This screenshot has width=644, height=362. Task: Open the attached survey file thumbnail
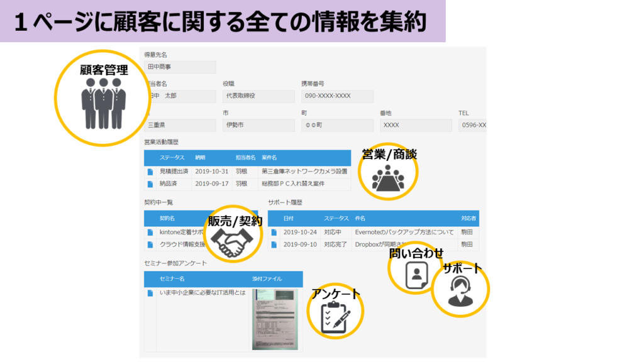[275, 319]
